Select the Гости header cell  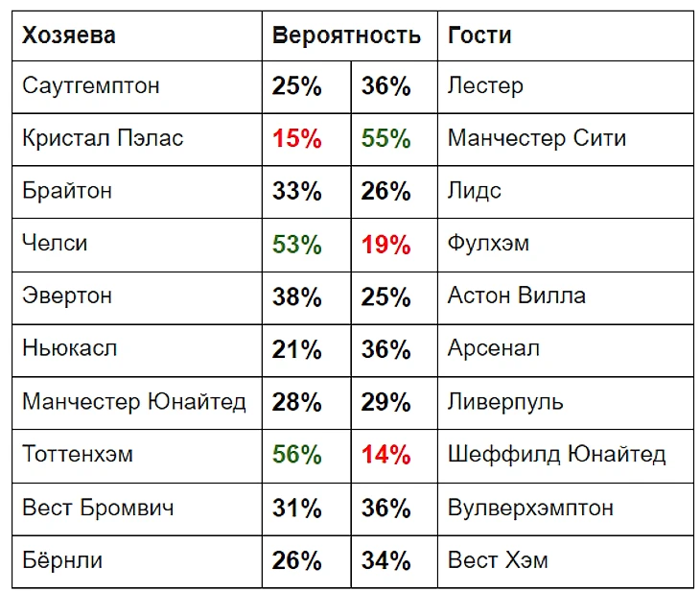tap(566, 36)
